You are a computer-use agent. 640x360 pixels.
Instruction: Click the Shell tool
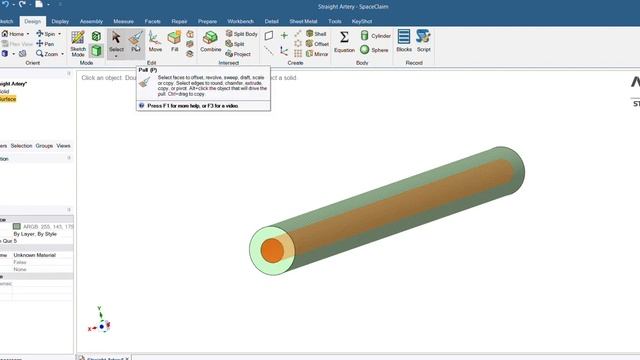coord(316,34)
